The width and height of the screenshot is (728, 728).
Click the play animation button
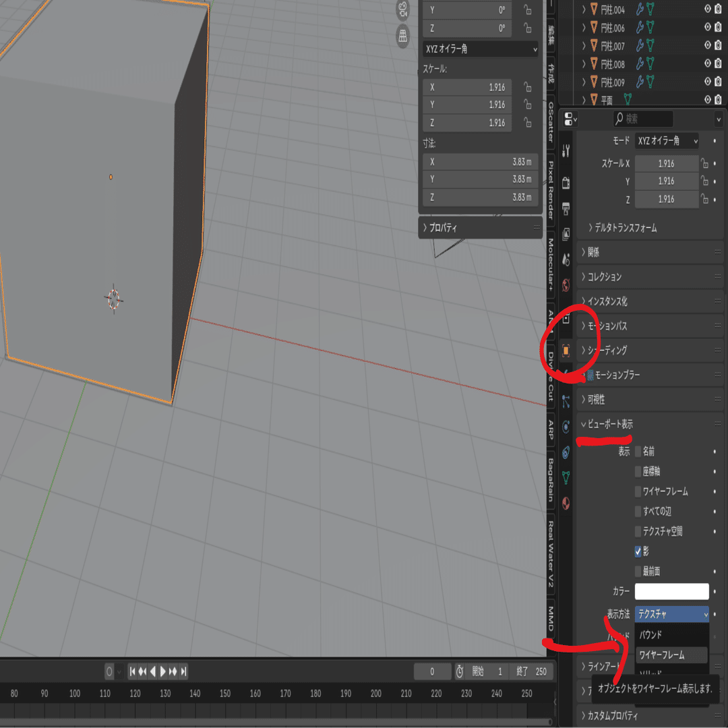(163, 671)
